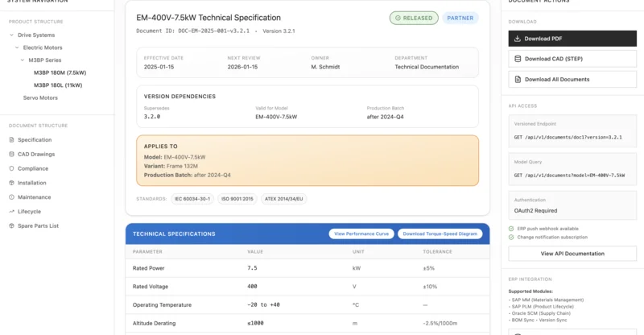Select Servo Motors in the product tree

(x=40, y=97)
